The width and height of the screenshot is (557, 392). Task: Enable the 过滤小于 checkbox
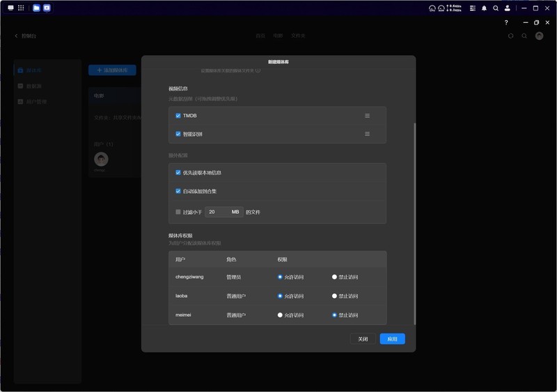[x=178, y=212]
